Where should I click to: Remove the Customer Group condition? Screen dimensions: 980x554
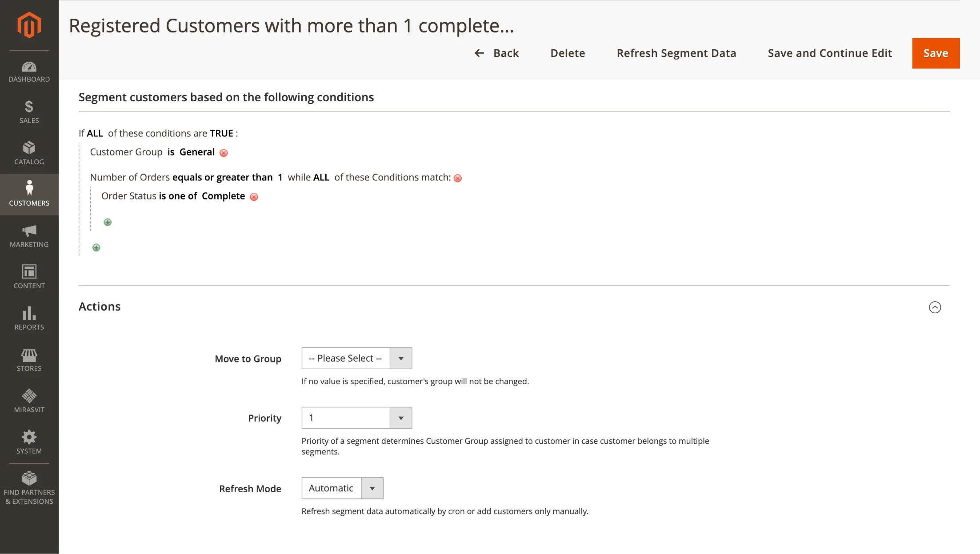(224, 152)
